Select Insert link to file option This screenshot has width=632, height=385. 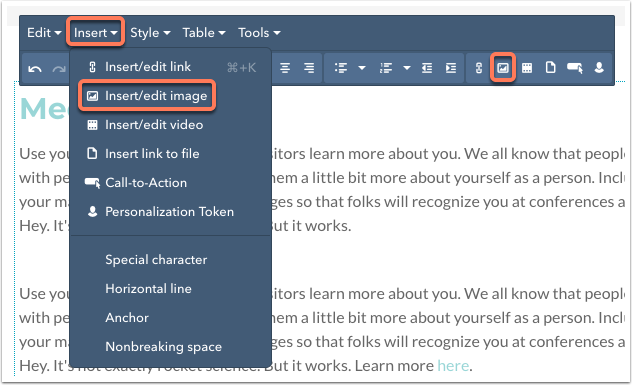170,154
